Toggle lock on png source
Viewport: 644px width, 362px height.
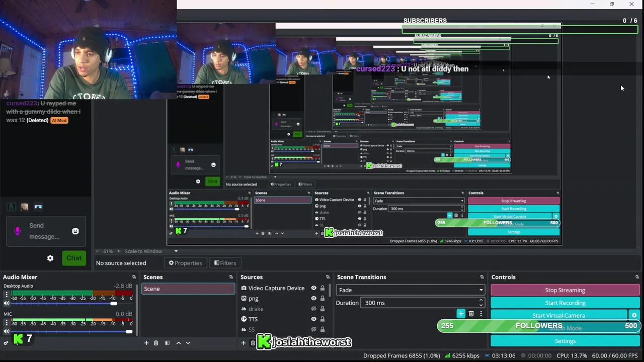[x=323, y=298]
